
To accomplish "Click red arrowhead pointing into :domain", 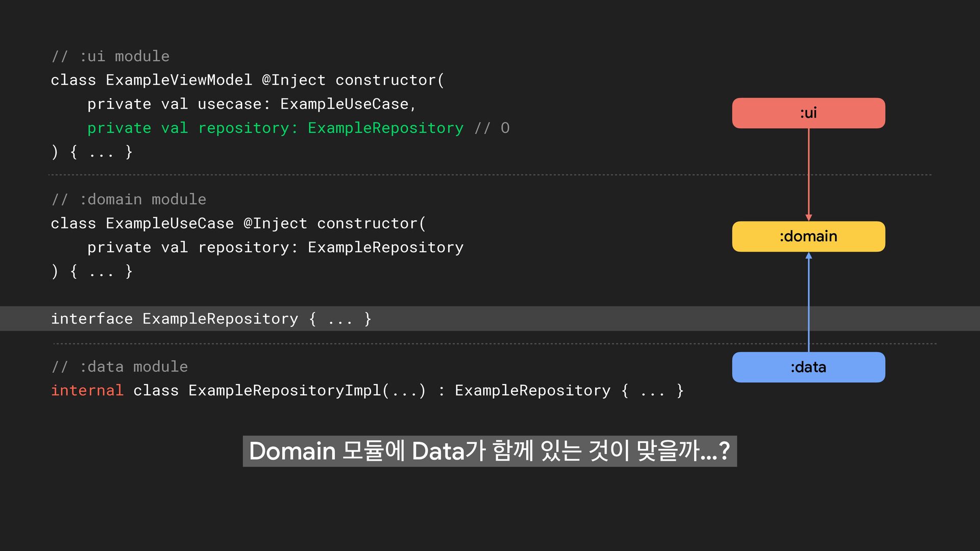I will (808, 217).
